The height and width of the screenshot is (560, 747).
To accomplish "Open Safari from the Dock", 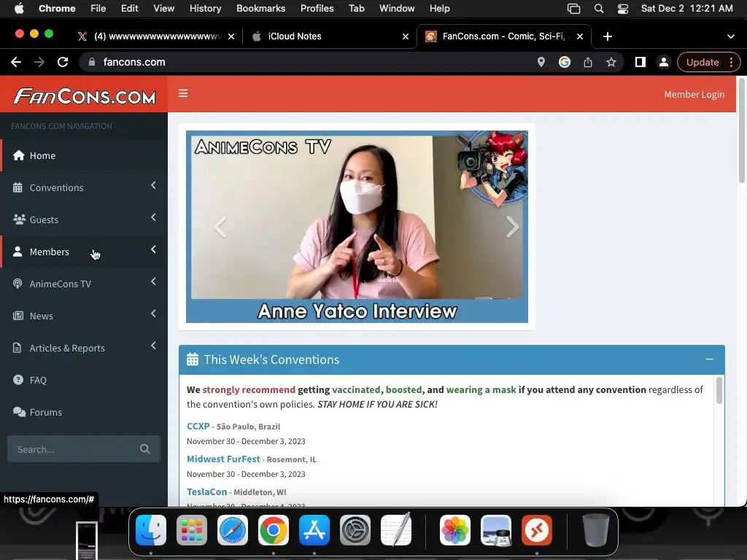I will coord(233,530).
